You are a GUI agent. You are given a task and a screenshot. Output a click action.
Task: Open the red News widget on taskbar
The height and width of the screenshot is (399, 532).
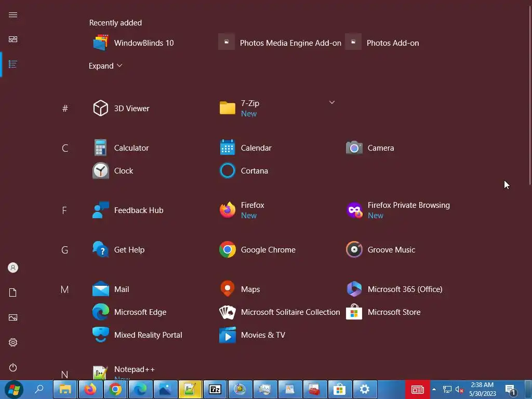[x=417, y=390]
